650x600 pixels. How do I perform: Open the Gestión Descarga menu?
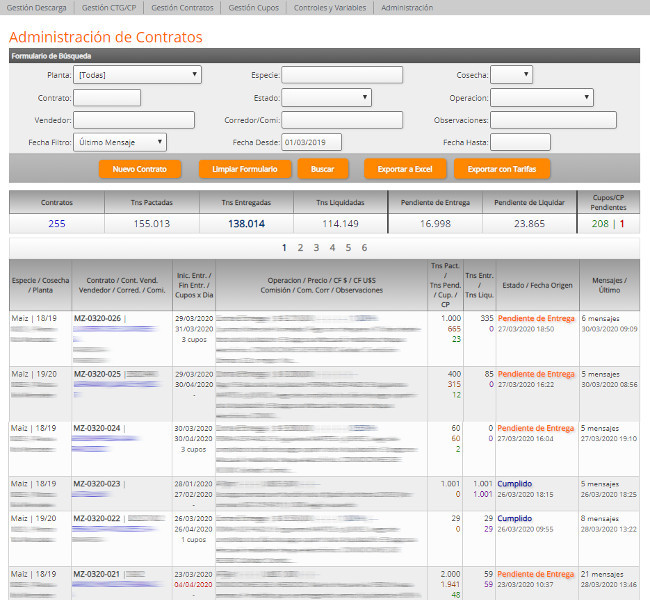[x=37, y=7]
